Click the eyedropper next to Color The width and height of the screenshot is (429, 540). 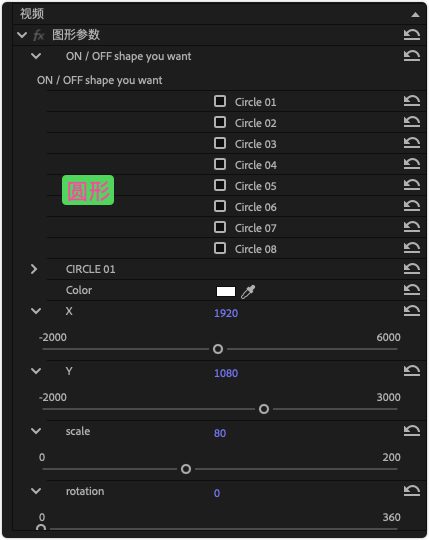(x=248, y=291)
